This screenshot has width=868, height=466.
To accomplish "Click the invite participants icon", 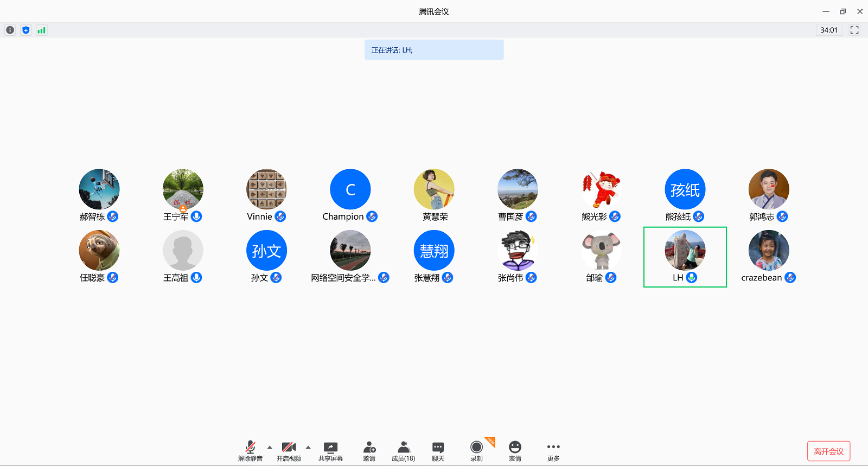I will point(369,451).
